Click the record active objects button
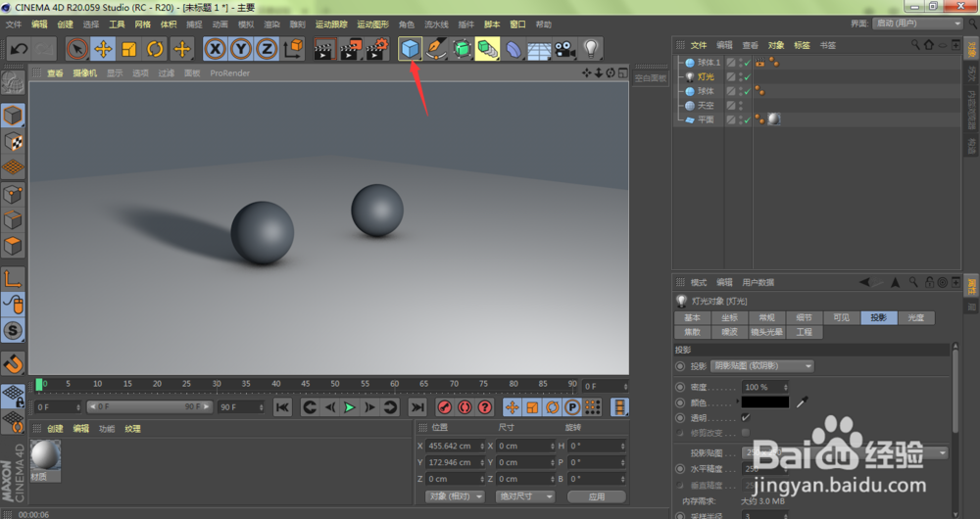This screenshot has height=519, width=980. coord(444,407)
